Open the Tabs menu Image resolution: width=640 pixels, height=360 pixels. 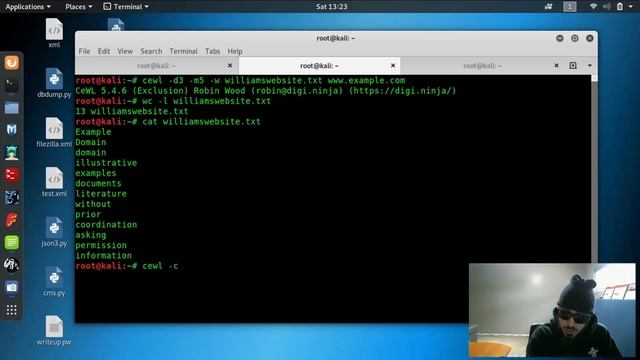pos(212,51)
